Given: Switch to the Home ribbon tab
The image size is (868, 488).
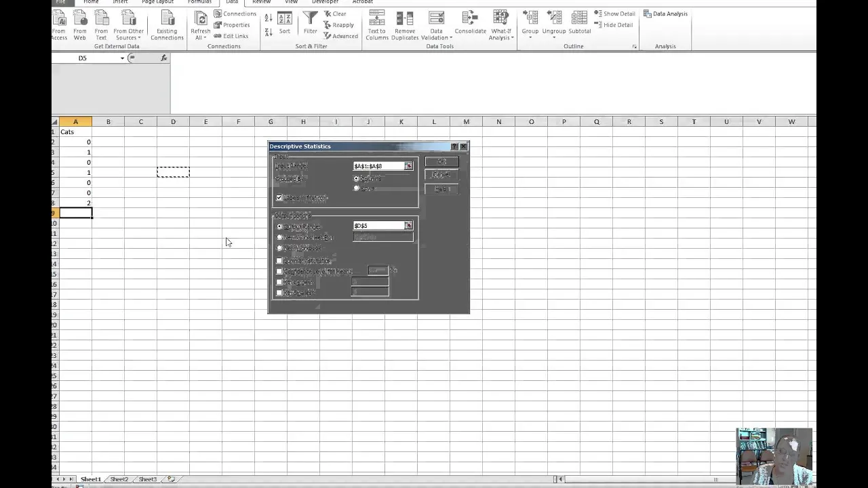Looking at the screenshot, I should tap(91, 2).
